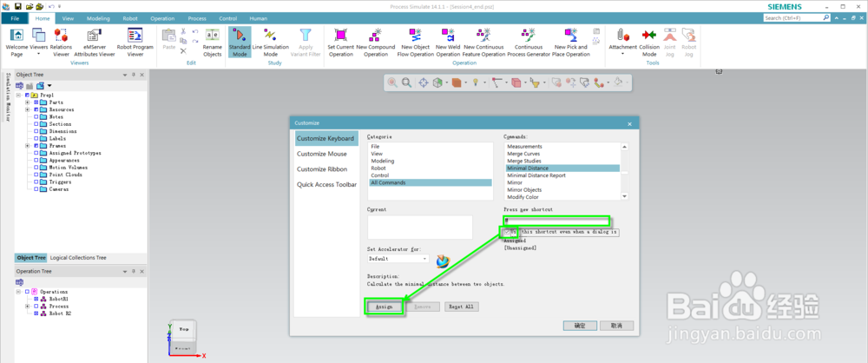The image size is (868, 363).
Task: Click the Assign button
Action: point(385,307)
